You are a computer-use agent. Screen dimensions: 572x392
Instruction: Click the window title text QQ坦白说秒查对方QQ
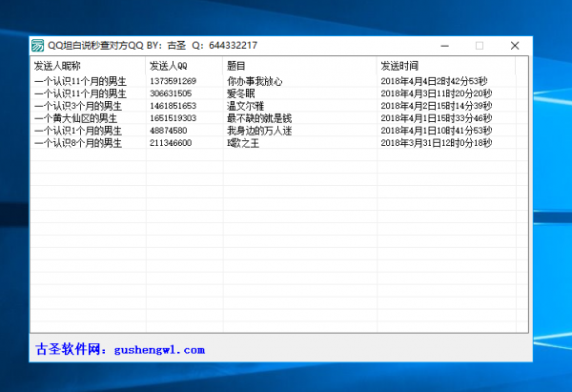95,46
